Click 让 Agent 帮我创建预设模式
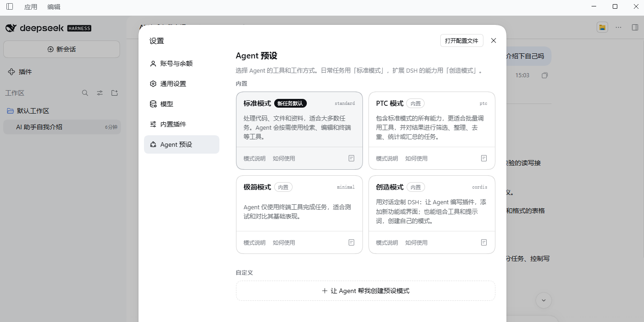Viewport: 644px width, 322px height. pos(366,291)
